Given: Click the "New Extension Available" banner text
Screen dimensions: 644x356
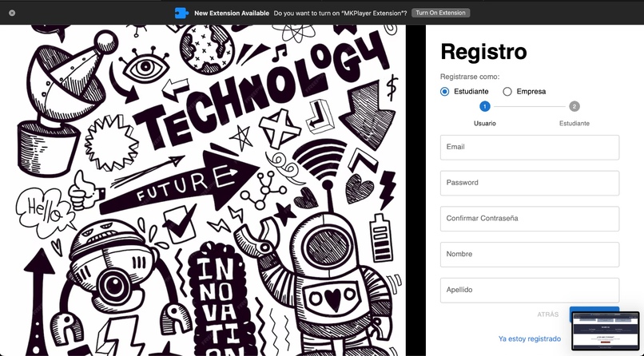Looking at the screenshot, I should (232, 13).
